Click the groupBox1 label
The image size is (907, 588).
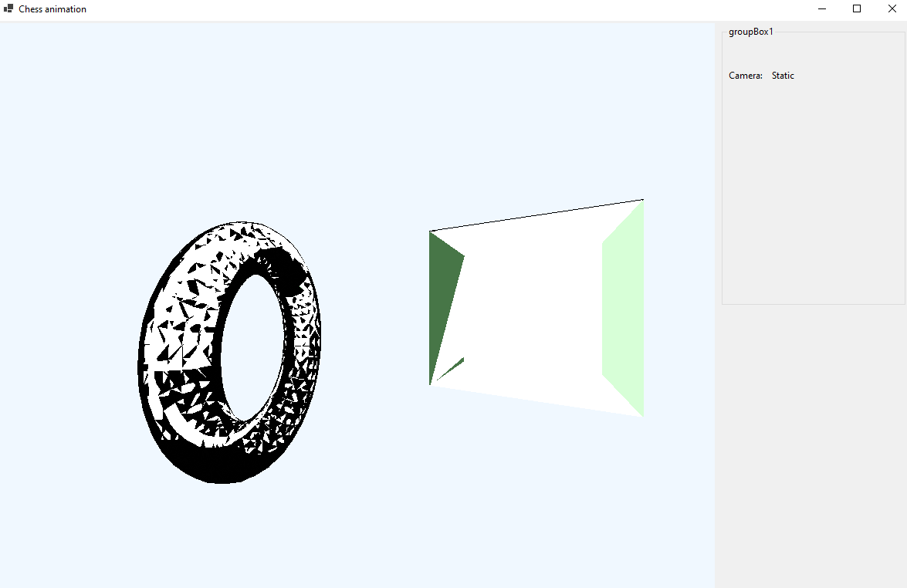click(750, 32)
